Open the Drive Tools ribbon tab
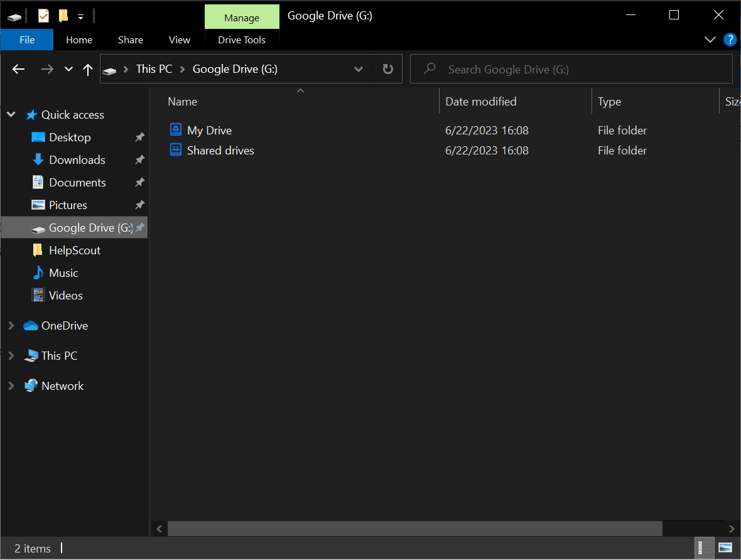741x560 pixels. pyautogui.click(x=241, y=40)
